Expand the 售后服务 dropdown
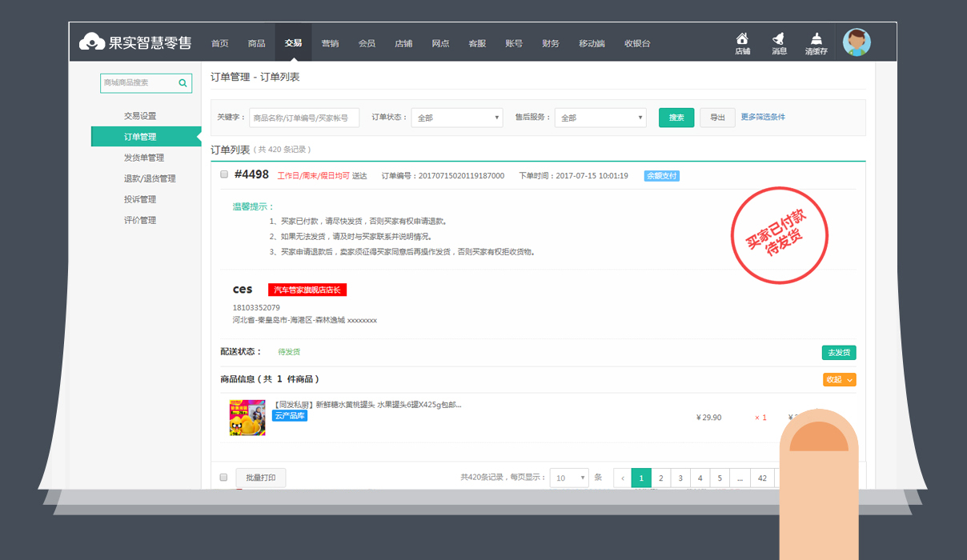The height and width of the screenshot is (560, 967). [600, 117]
